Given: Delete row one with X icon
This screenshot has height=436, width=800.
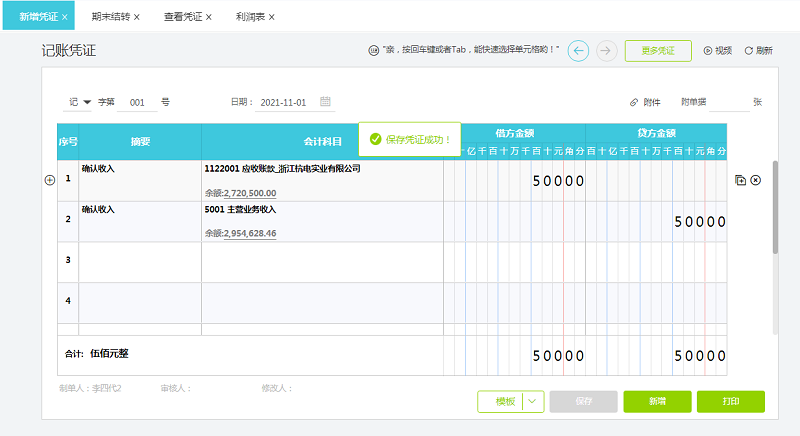Looking at the screenshot, I should click(755, 180).
